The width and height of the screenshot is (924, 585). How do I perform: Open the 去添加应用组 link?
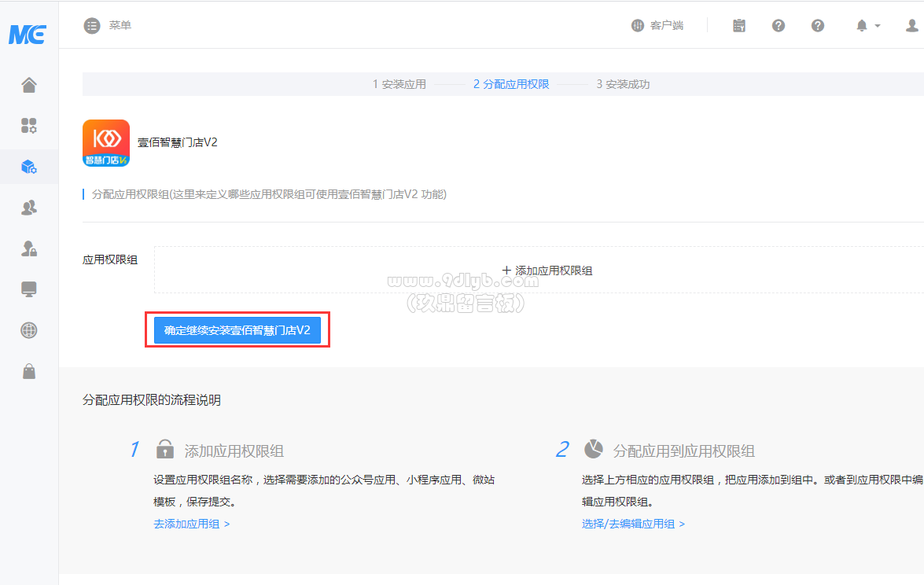pos(192,524)
